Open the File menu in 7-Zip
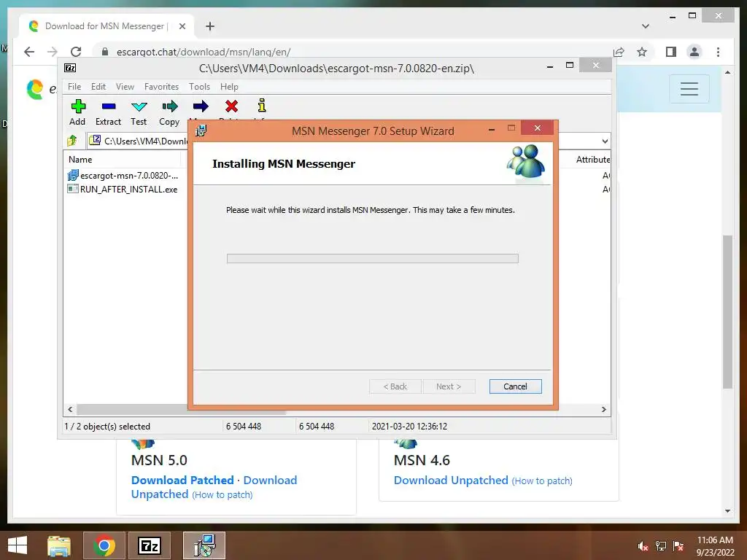This screenshot has height=560, width=747. [x=74, y=87]
